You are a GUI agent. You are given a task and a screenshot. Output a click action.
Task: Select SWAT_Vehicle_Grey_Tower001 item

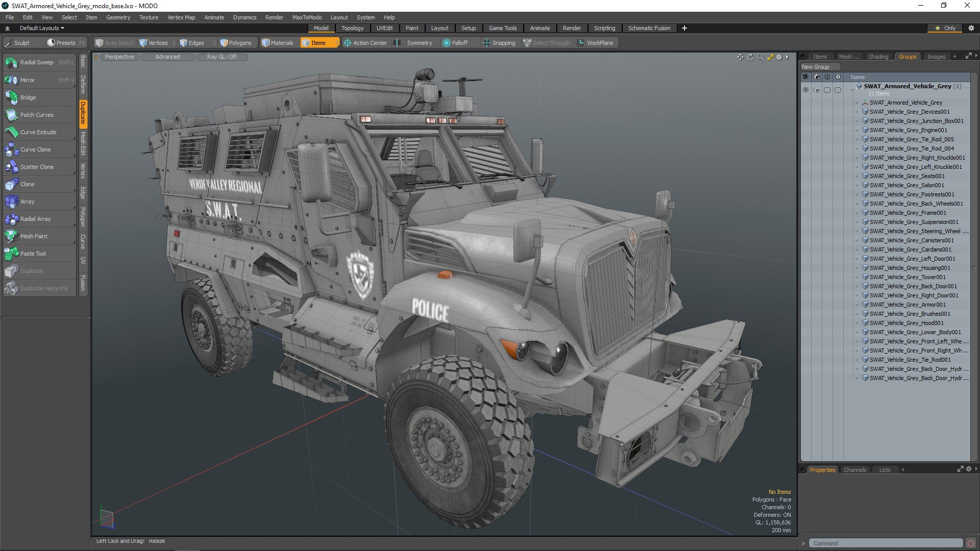pos(908,277)
